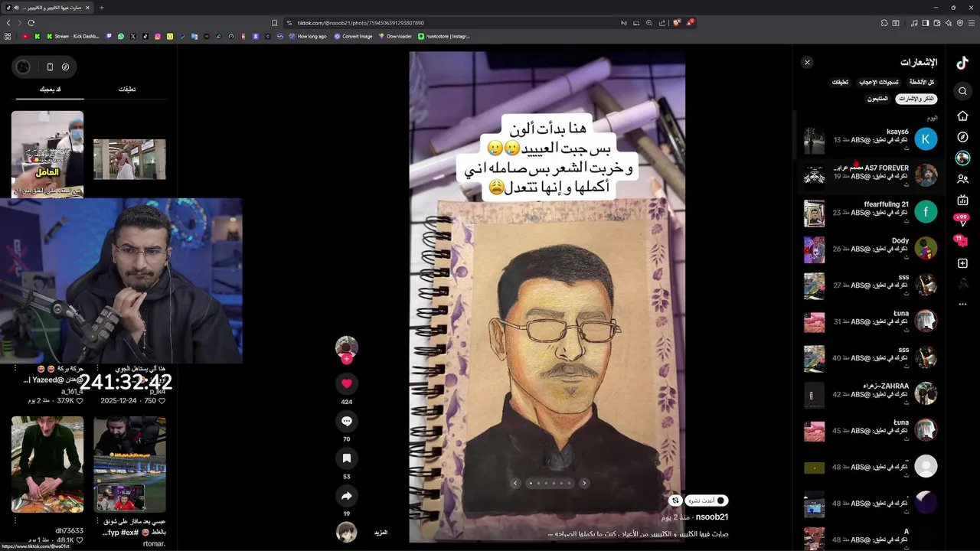Open the 'Downloader' bookmark

click(x=395, y=36)
